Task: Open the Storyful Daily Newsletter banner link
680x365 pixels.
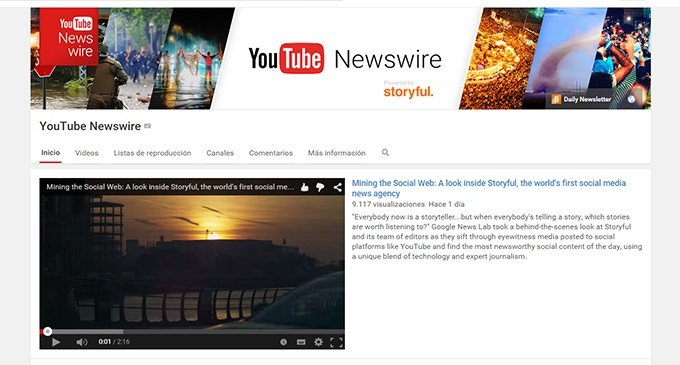Action: (x=582, y=99)
